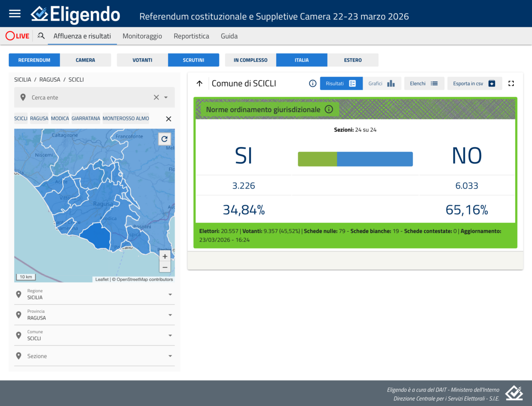Enter fullscreen view of results panel
532x406 pixels.
[511, 83]
